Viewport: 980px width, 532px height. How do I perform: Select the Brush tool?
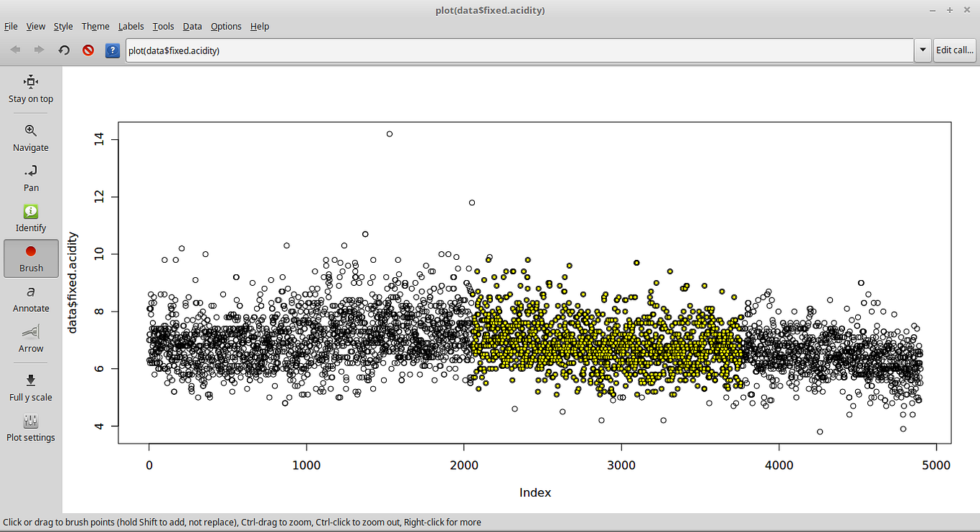(30, 256)
